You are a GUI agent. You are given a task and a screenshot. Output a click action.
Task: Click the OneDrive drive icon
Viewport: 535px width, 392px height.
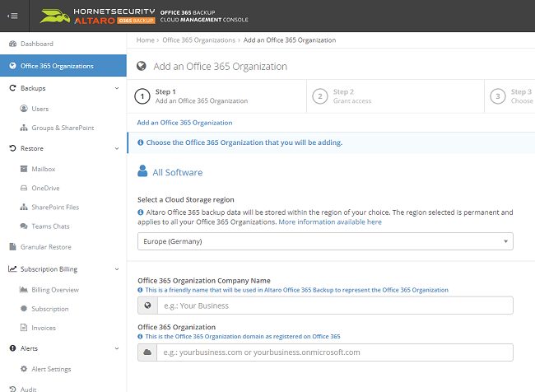click(24, 188)
